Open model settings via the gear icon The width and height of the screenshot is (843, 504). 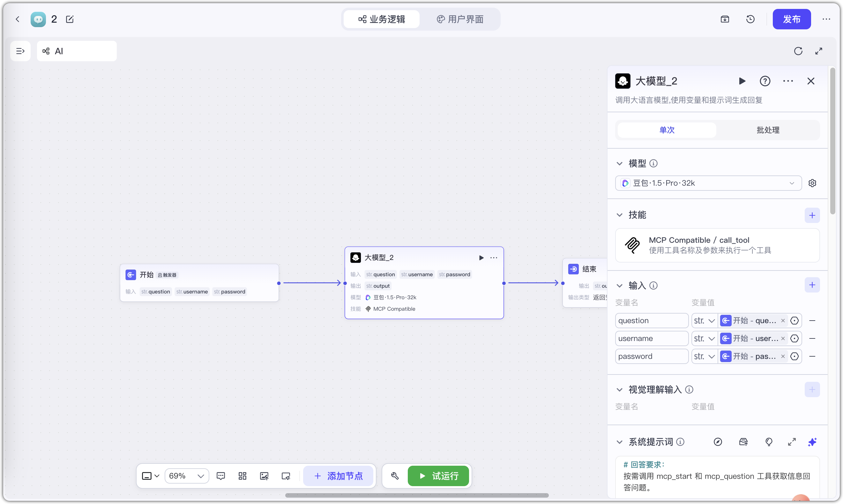click(x=812, y=183)
